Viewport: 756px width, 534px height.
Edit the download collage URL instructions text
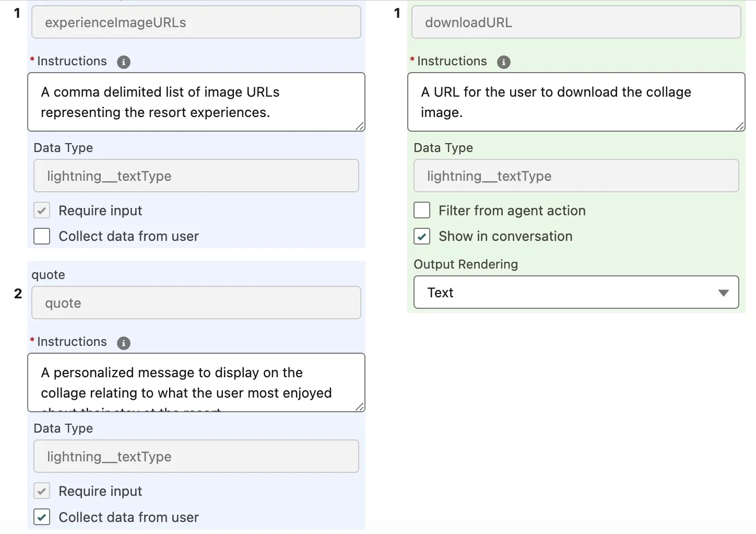pyautogui.click(x=576, y=102)
